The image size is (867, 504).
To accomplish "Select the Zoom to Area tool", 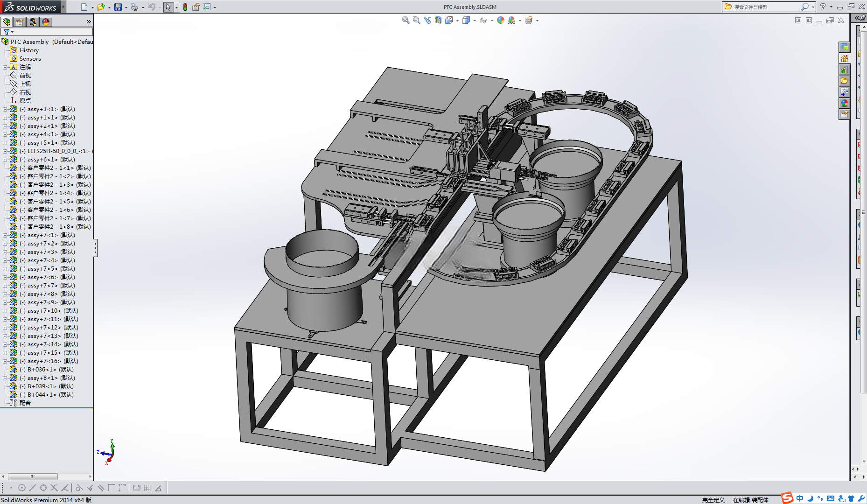I will pyautogui.click(x=416, y=20).
